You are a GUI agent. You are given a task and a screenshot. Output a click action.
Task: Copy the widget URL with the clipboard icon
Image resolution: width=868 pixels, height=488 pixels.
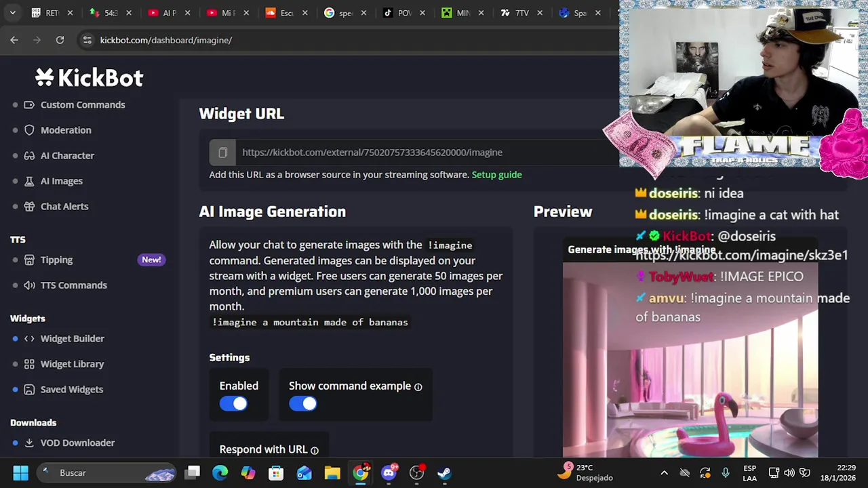pyautogui.click(x=222, y=152)
